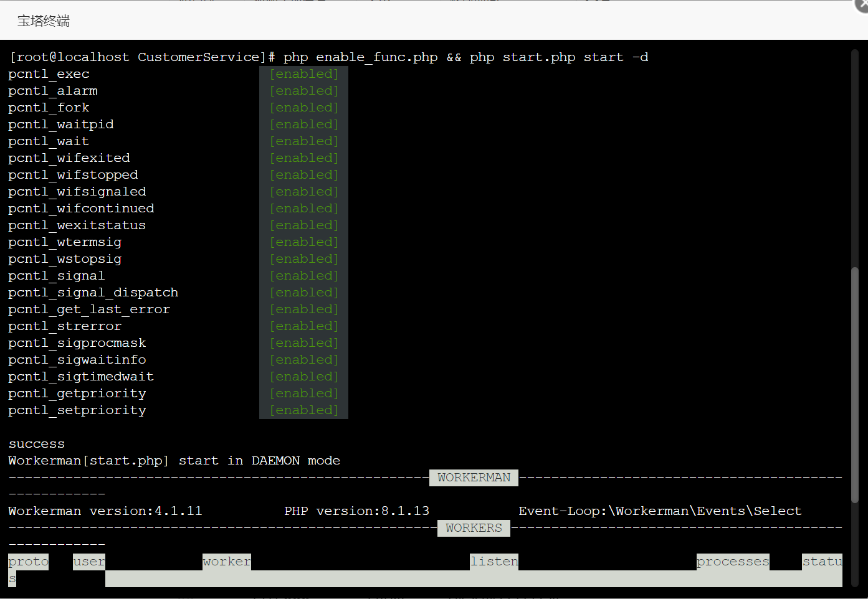Image resolution: width=868 pixels, height=599 pixels.
Task: Click the pcntl_wifstopped function name
Action: click(74, 175)
